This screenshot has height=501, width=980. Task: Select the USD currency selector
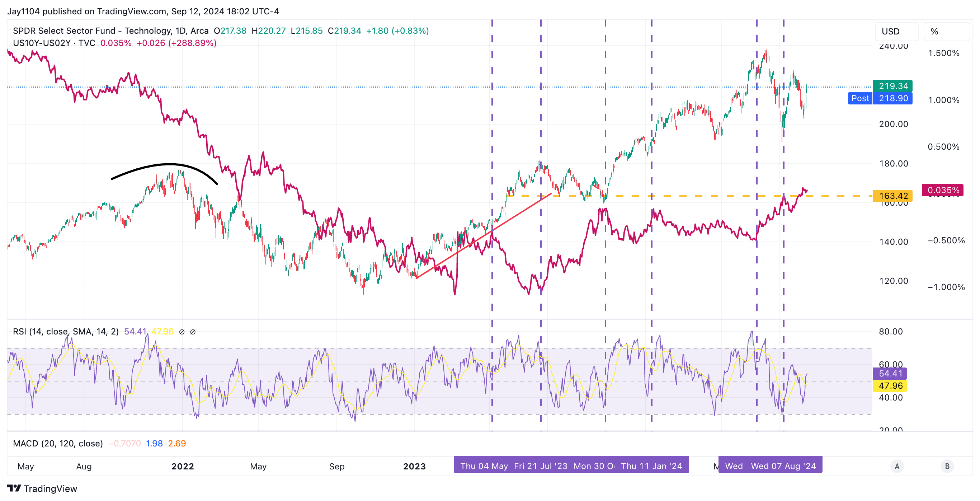click(x=897, y=32)
